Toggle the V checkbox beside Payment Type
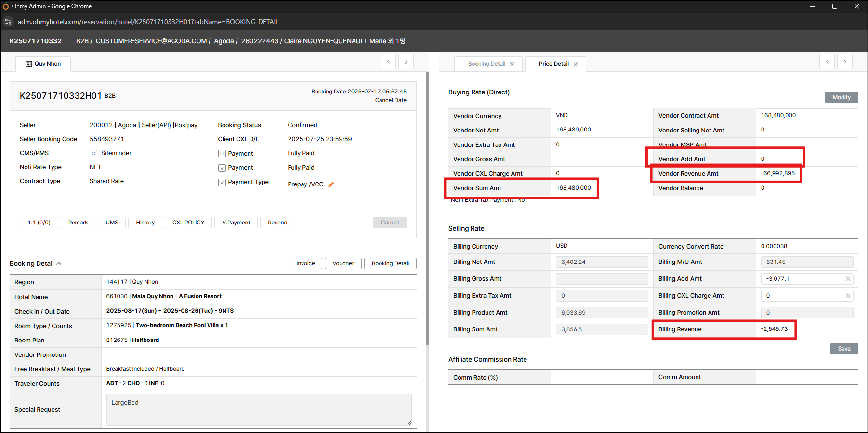Screen dimensions: 868x433 (222, 183)
